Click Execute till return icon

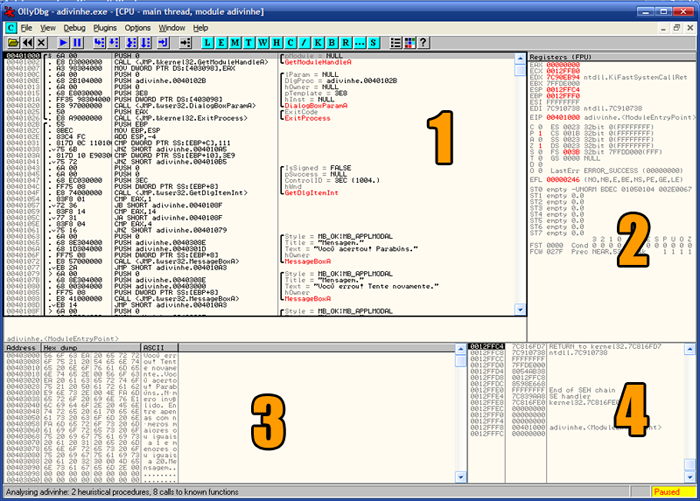[163, 43]
